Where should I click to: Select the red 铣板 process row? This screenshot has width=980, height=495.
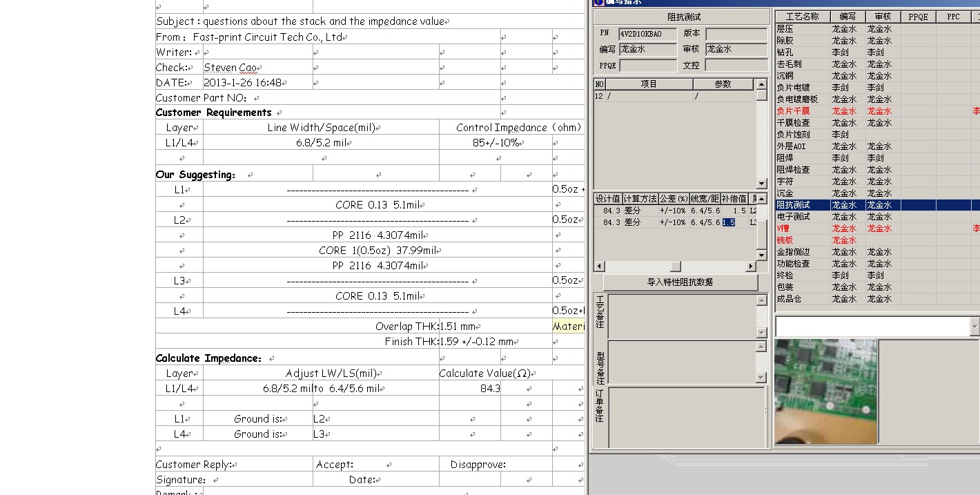click(x=876, y=240)
